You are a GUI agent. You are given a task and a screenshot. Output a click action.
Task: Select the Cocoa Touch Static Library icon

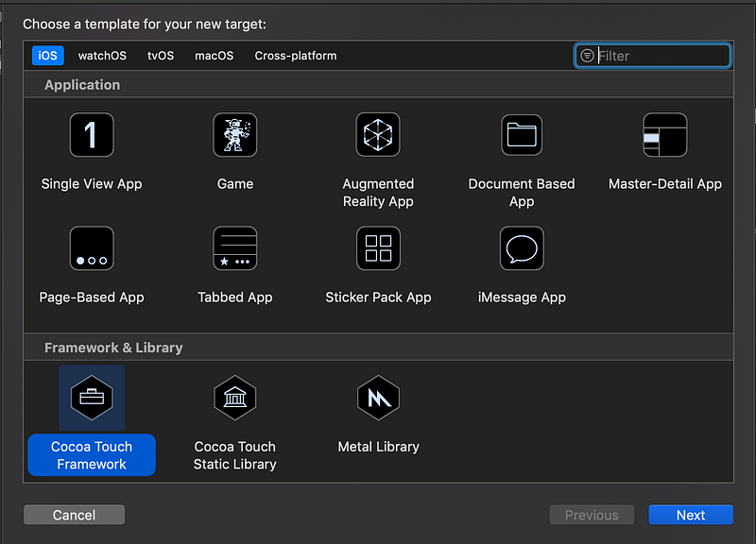tap(234, 398)
